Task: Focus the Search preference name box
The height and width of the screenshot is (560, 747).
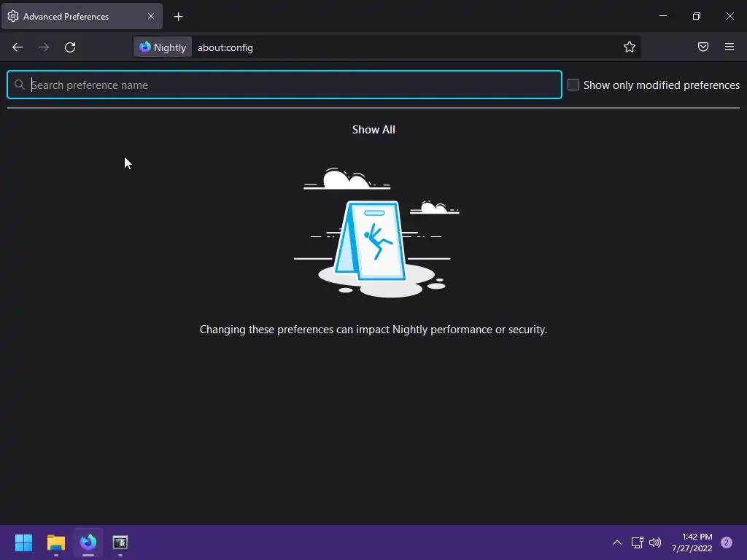Action: [285, 85]
